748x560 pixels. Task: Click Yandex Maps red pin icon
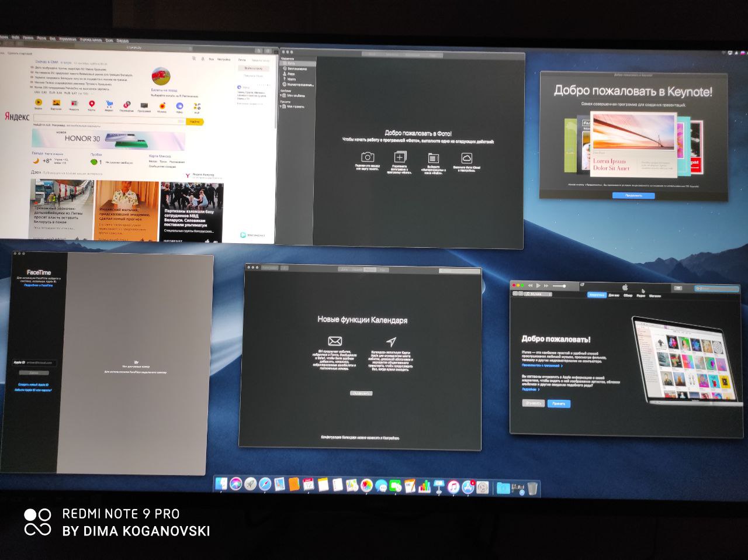pyautogui.click(x=92, y=103)
